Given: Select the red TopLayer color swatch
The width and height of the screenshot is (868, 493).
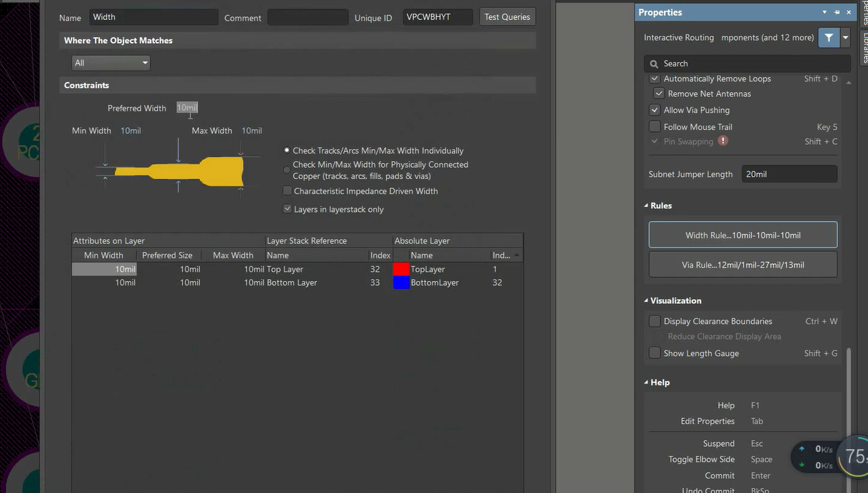Looking at the screenshot, I should pos(401,269).
